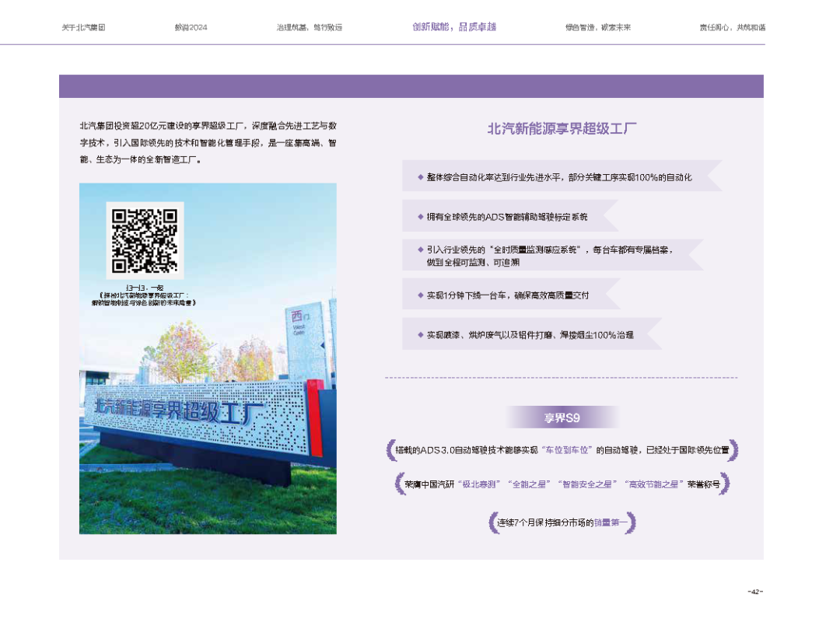Viewport: 840px width, 618px height.
Task: Select the paragraph line starting 北汽集团投资超20亿元
Action: (x=208, y=126)
